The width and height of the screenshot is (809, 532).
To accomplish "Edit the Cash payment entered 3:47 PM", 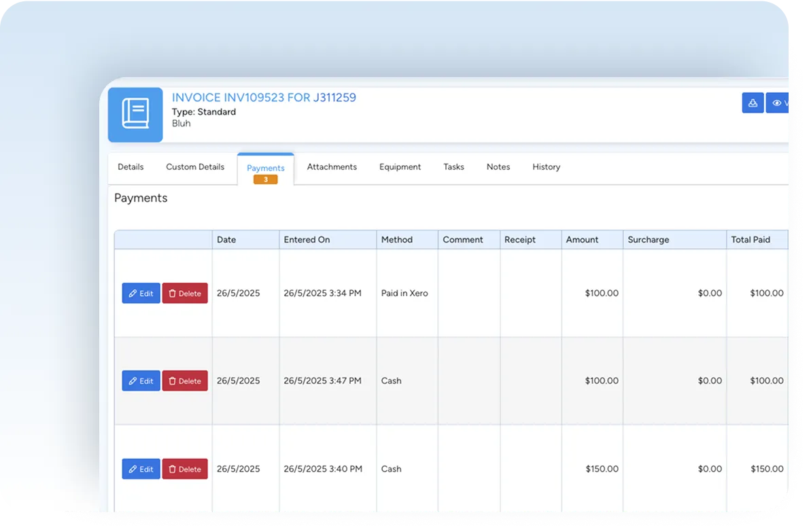I will 141,381.
